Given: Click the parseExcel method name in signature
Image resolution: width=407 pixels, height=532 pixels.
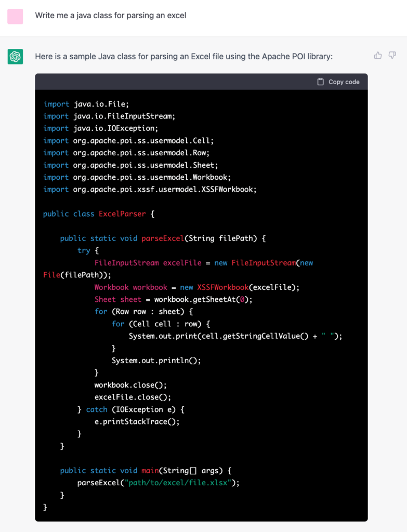Looking at the screenshot, I should 163,238.
